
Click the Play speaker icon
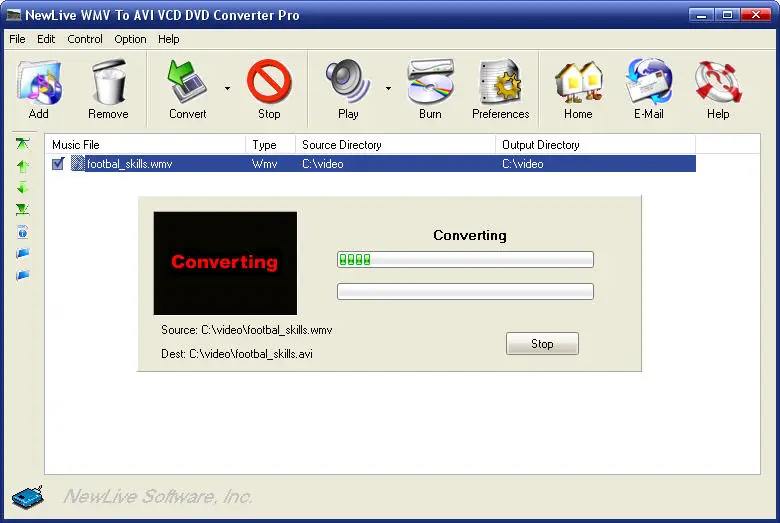(348, 81)
